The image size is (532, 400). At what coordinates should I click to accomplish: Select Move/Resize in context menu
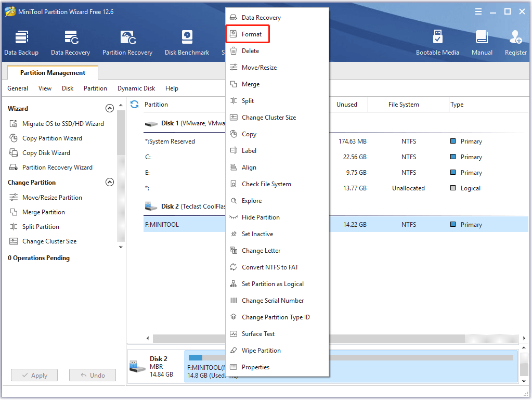pos(277,68)
